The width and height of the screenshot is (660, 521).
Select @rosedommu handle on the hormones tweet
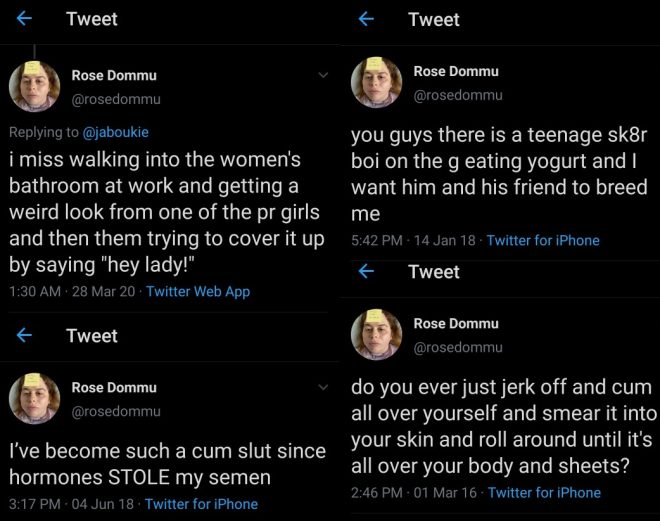[x=116, y=411]
